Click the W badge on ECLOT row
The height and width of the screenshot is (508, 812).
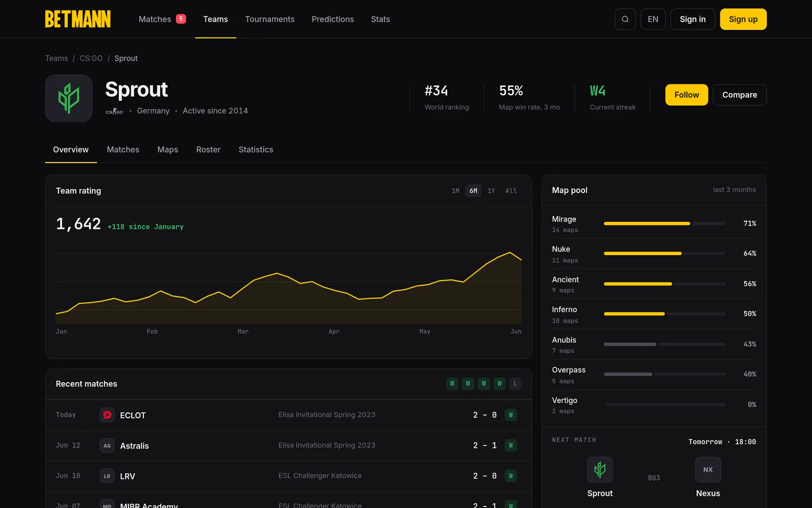(511, 415)
